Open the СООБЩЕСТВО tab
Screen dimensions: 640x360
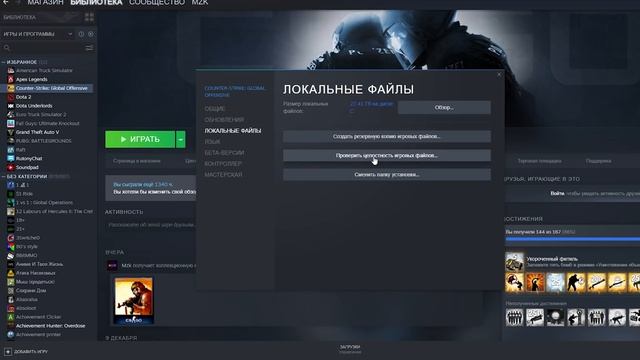(157, 2)
